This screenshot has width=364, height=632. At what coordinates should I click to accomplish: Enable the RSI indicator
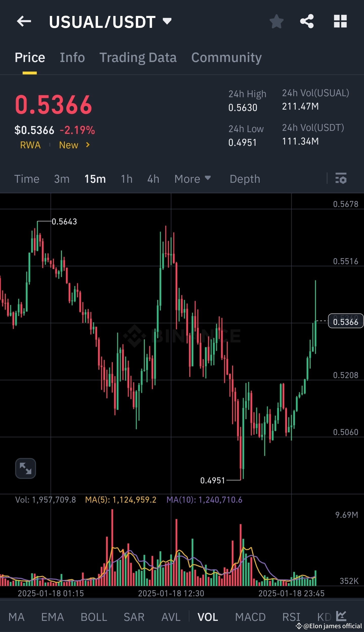pyautogui.click(x=291, y=617)
